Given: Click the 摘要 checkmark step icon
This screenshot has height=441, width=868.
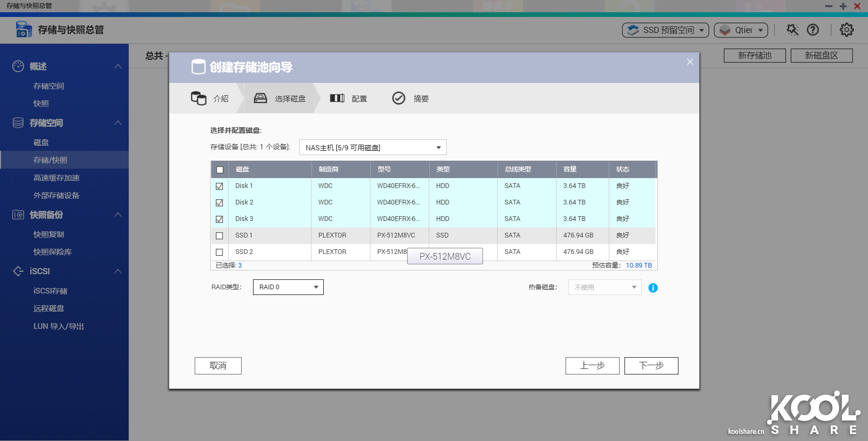Looking at the screenshot, I should pyautogui.click(x=399, y=98).
